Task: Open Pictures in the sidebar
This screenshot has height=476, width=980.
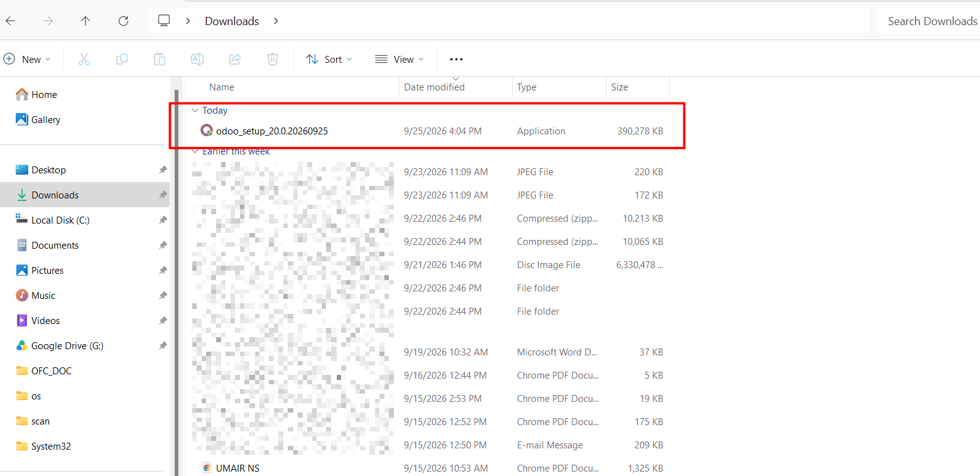Action: 40,270
